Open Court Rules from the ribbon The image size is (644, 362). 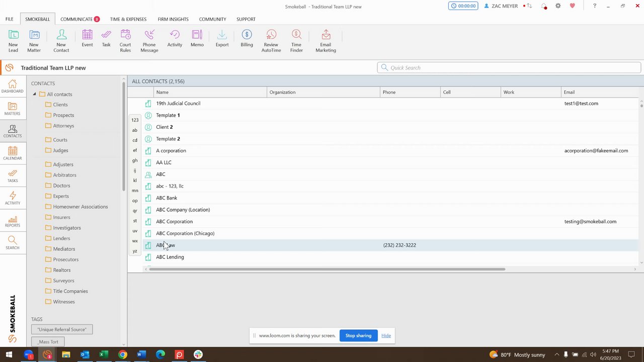coord(125,41)
